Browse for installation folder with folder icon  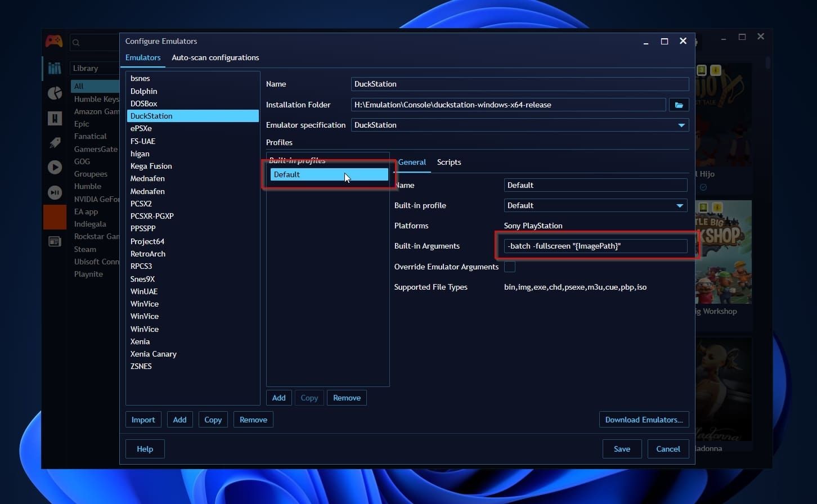coord(679,105)
